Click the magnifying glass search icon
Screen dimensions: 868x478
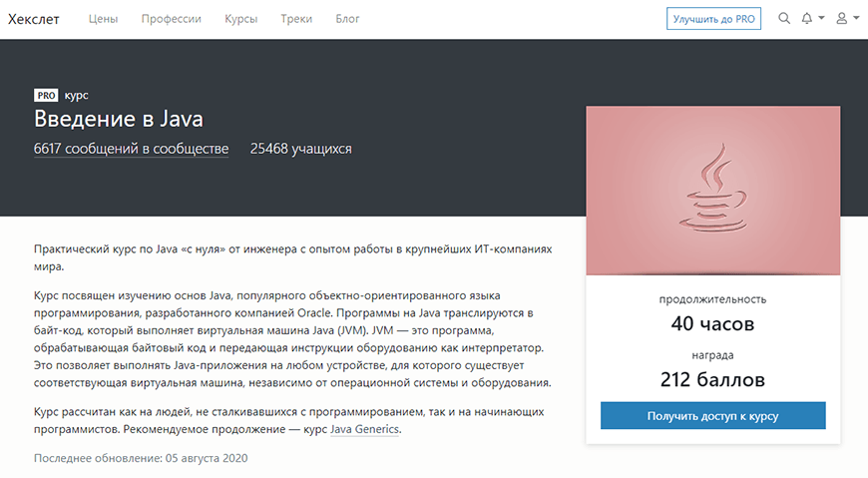coord(783,19)
